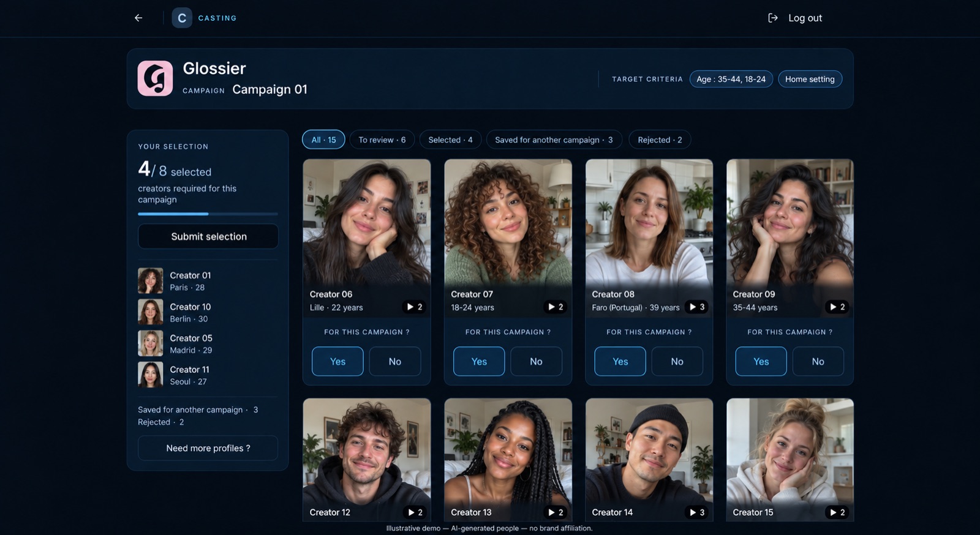Image resolution: width=980 pixels, height=535 pixels.
Task: Play Creator 09's video clips
Action: click(837, 307)
